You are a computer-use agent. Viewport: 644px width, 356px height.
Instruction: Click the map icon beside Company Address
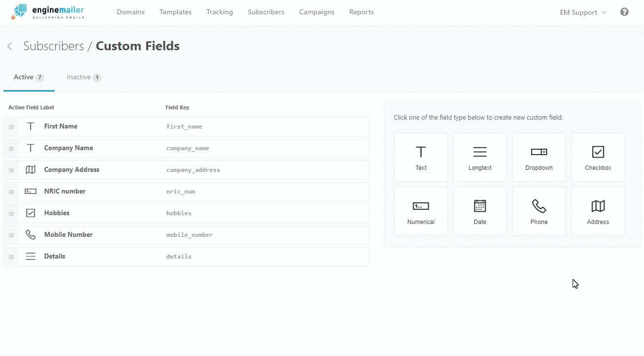(31, 170)
